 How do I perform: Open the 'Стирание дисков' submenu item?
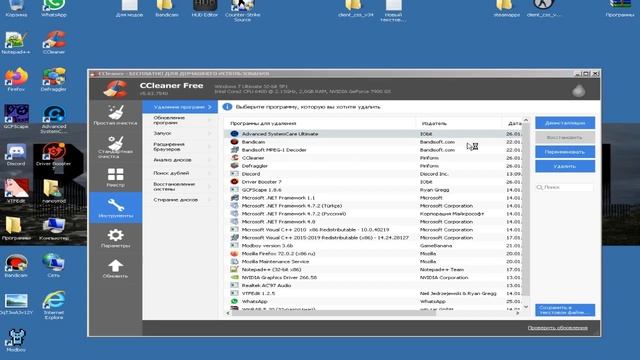[180, 200]
